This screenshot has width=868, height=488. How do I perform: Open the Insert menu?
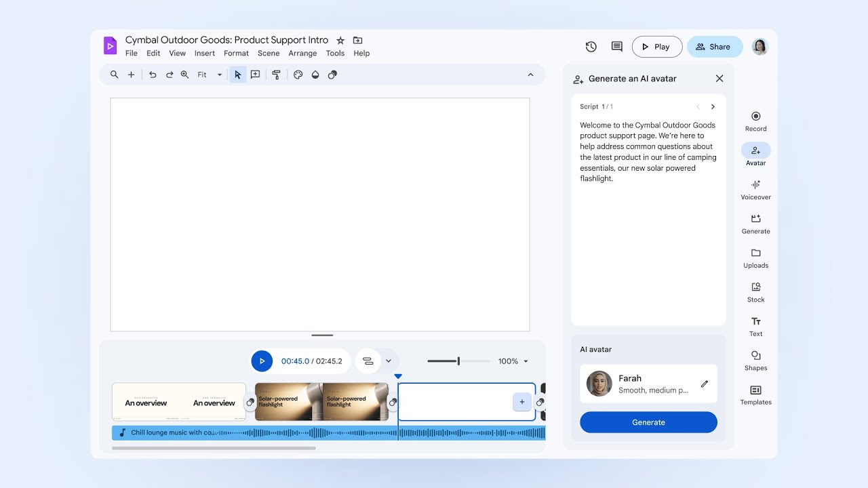204,53
